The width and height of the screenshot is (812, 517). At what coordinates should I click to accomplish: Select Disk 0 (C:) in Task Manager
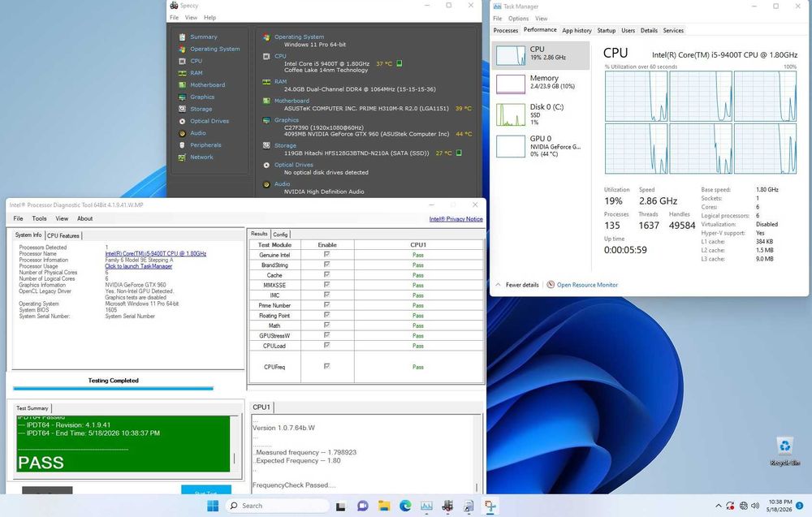pyautogui.click(x=540, y=114)
